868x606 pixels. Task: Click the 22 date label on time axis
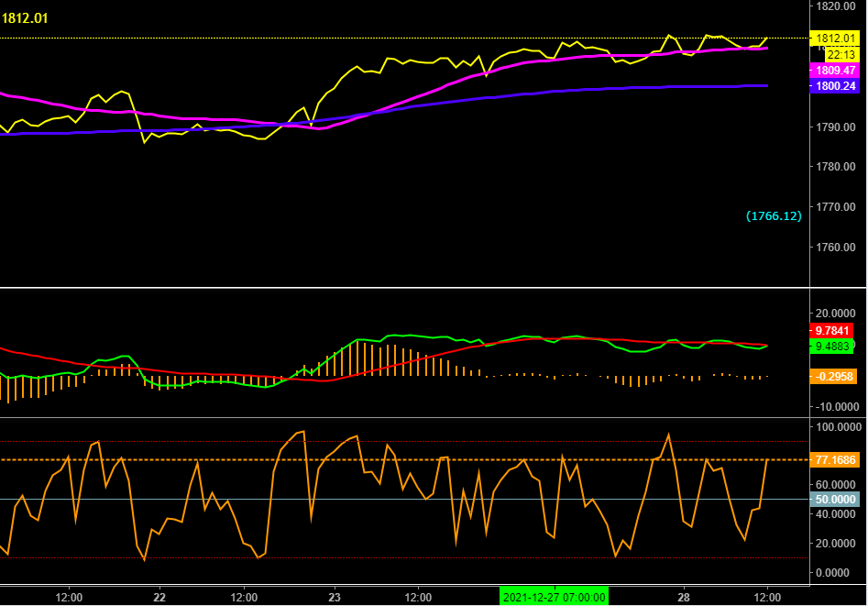click(x=159, y=598)
